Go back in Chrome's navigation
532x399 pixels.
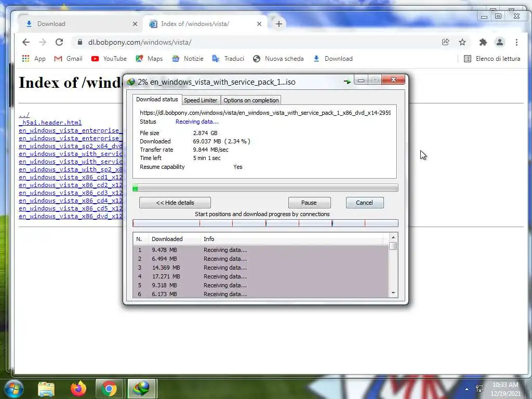pyautogui.click(x=26, y=42)
